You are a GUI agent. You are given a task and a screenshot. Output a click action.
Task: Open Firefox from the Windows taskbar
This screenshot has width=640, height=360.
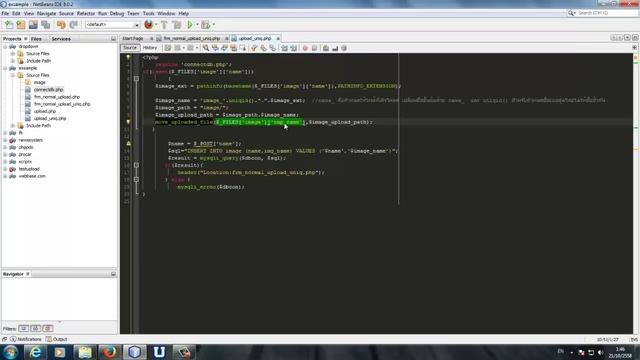click(x=109, y=352)
